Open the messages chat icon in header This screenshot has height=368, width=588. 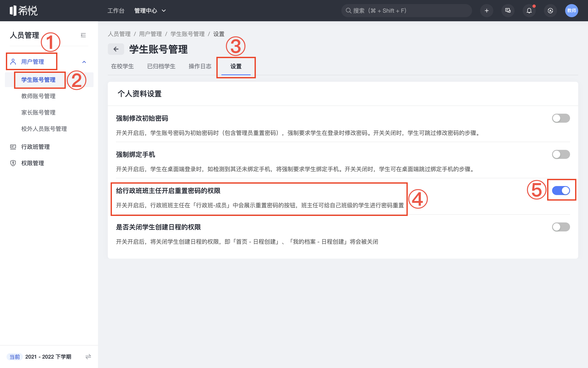tap(508, 10)
